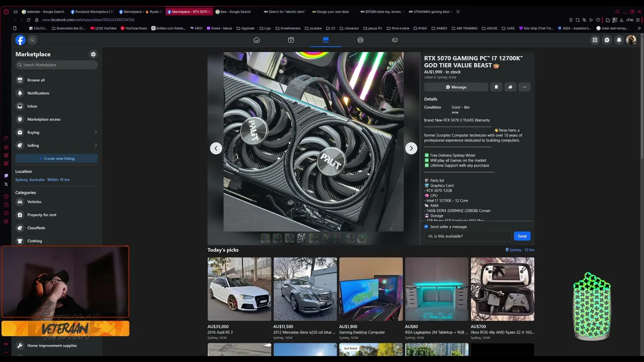This screenshot has height=362, width=644.
Task: Open Marketplace Notifications in the sidebar
Action: [x=56, y=93]
